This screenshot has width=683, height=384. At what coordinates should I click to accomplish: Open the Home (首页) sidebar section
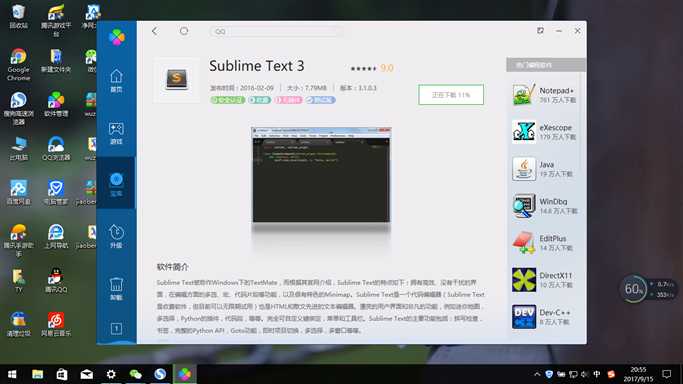point(116,81)
